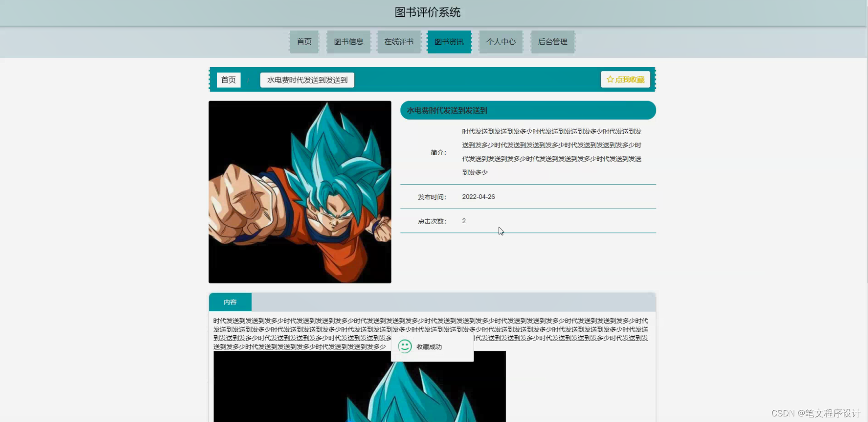868x422 pixels.
Task: Click the 点击次数 label
Action: [x=432, y=221]
